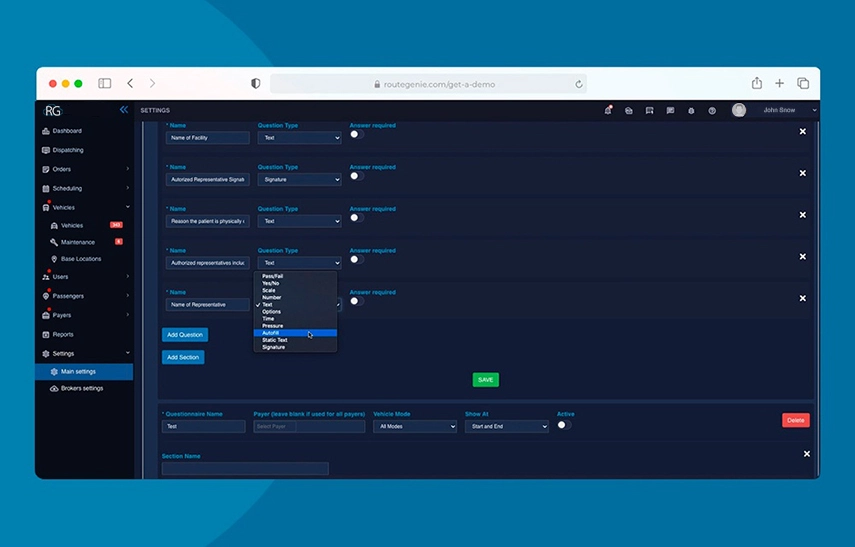855x547 pixels.
Task: Click the bug report icon in header
Action: (691, 110)
